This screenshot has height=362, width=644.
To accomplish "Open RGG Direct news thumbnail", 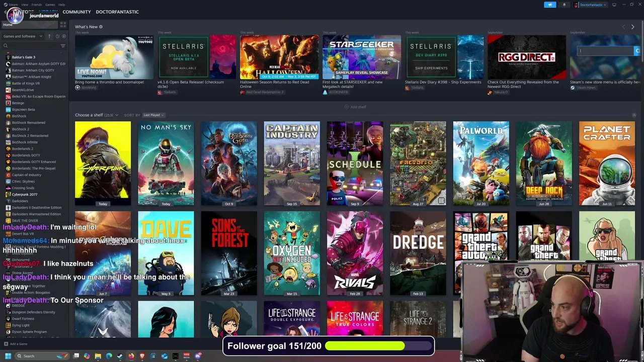I will click(527, 57).
